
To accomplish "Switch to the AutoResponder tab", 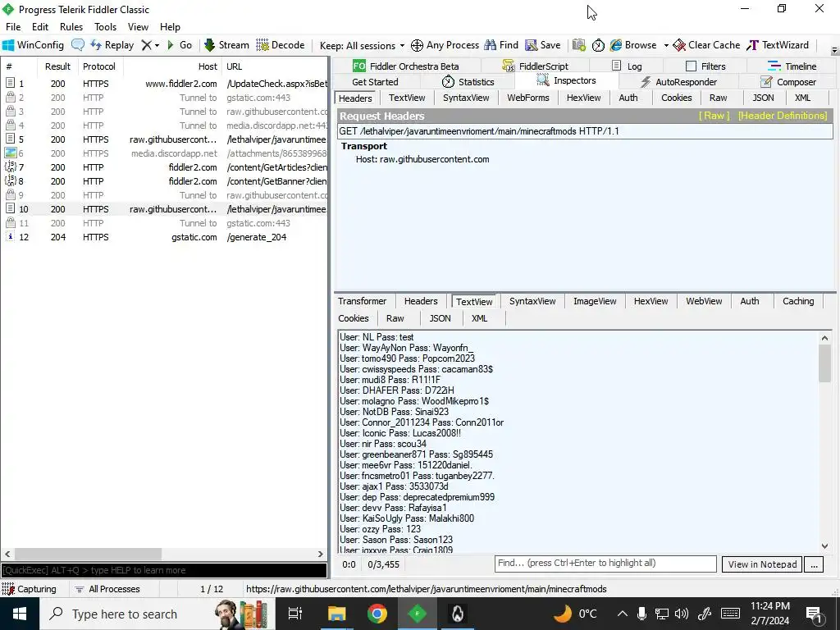I will tap(678, 82).
